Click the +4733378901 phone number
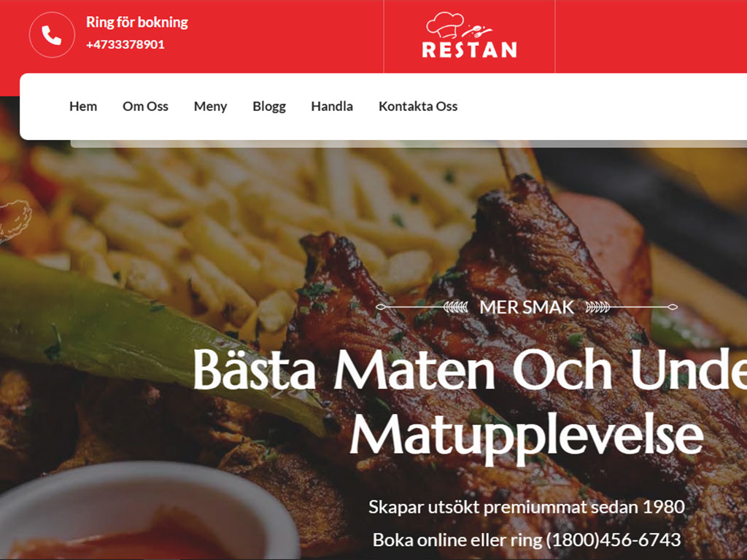The height and width of the screenshot is (560, 747). click(x=125, y=44)
